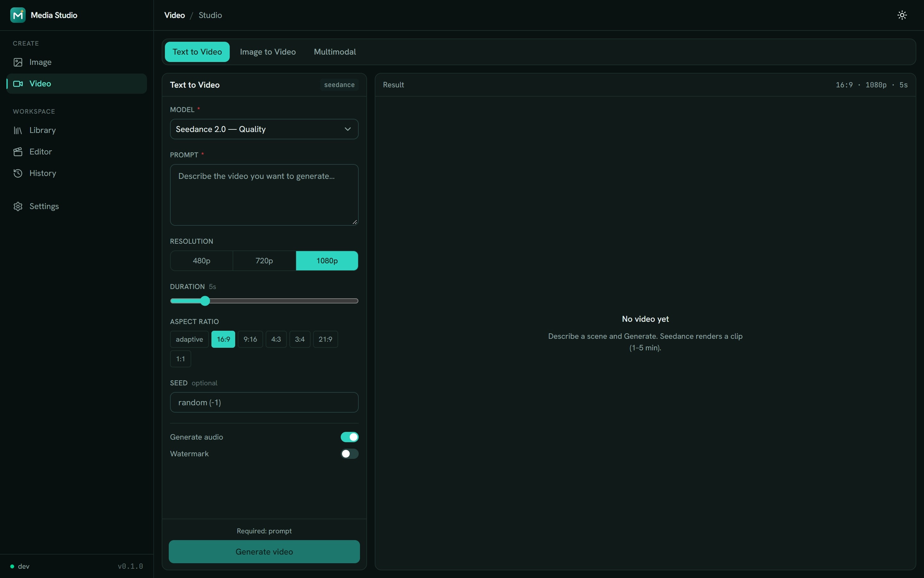This screenshot has width=924, height=578.
Task: Click the seedance badge label
Action: point(339,85)
